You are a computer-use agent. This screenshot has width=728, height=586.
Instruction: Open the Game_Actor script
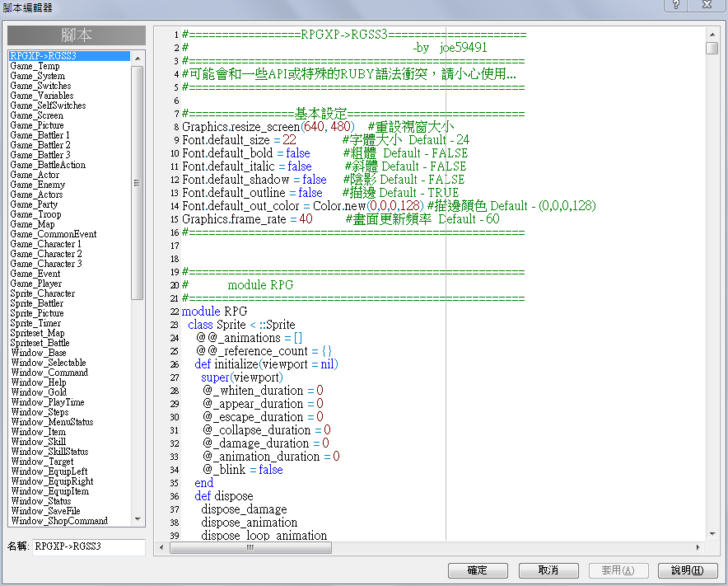pyautogui.click(x=35, y=175)
